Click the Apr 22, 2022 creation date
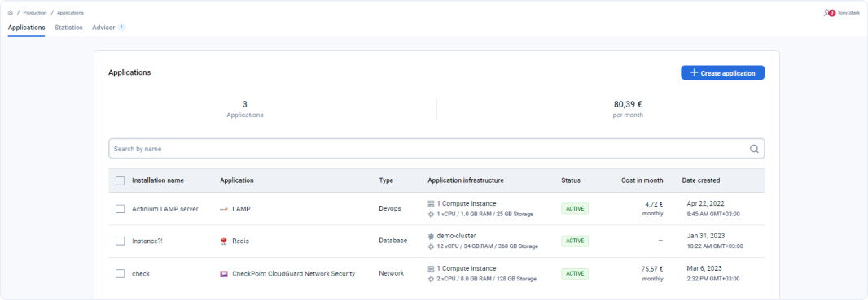868x300 pixels. (705, 203)
